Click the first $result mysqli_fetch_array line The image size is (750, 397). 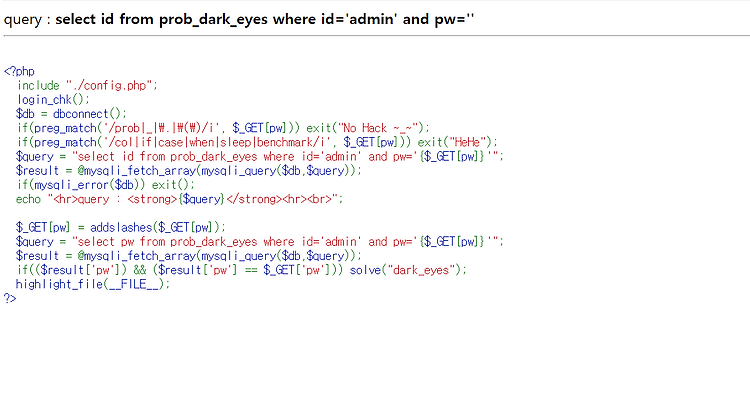189,171
